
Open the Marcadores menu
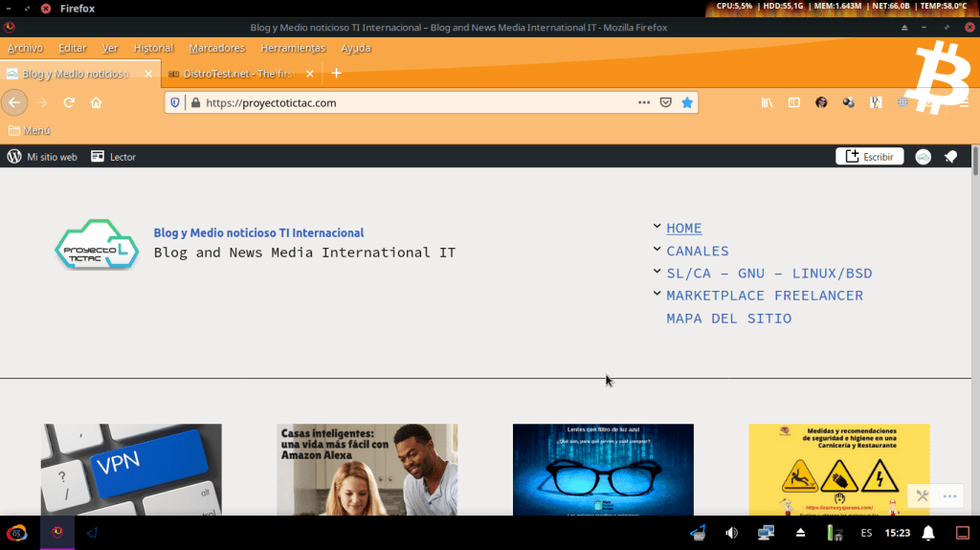tap(216, 48)
